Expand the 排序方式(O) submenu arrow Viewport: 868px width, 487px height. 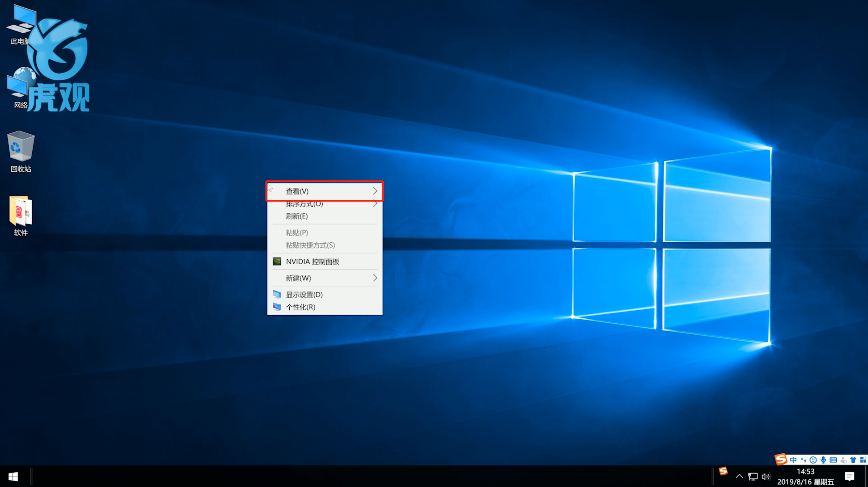tap(375, 204)
